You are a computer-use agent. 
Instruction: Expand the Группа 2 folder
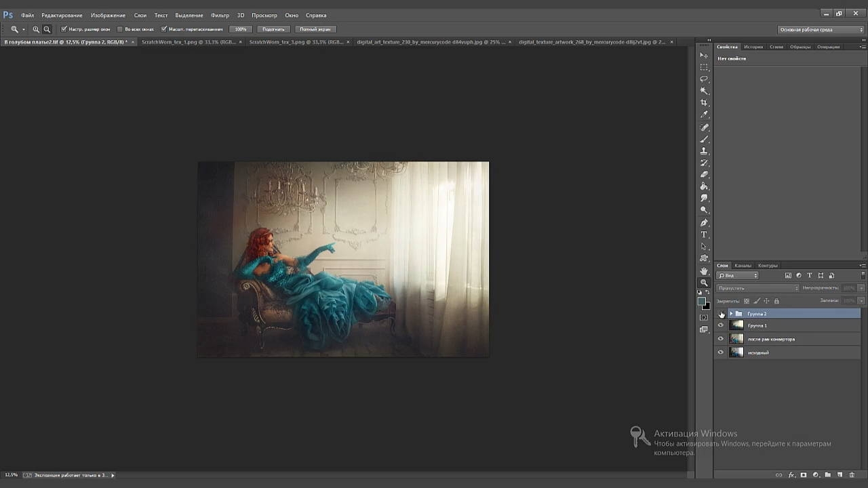731,314
